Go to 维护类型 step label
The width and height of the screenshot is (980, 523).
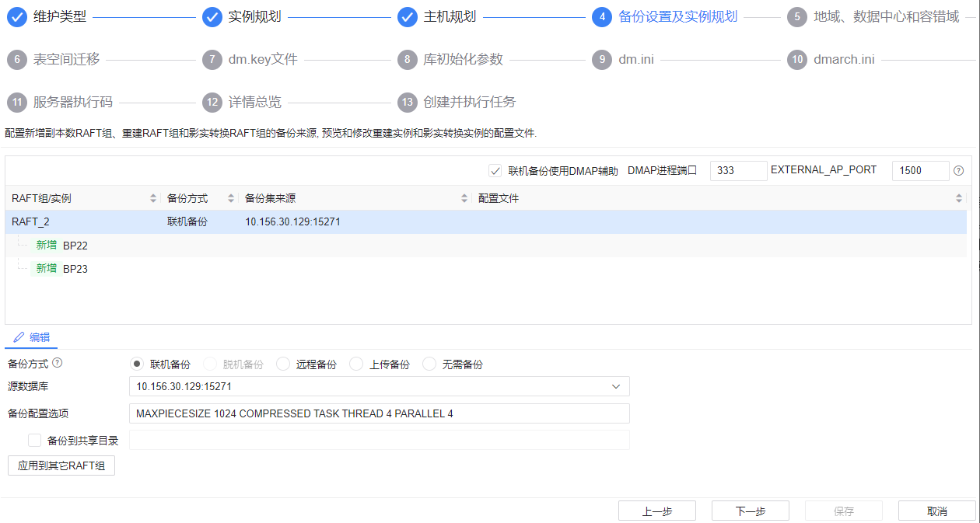pyautogui.click(x=60, y=17)
